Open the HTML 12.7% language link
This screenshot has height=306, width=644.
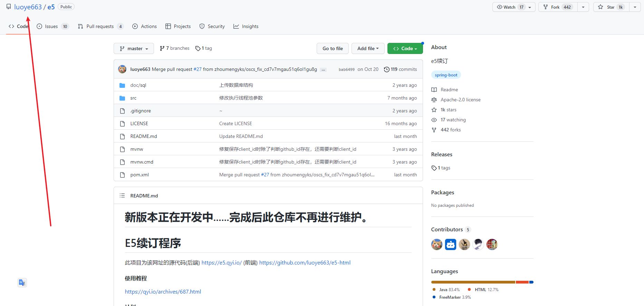483,290
